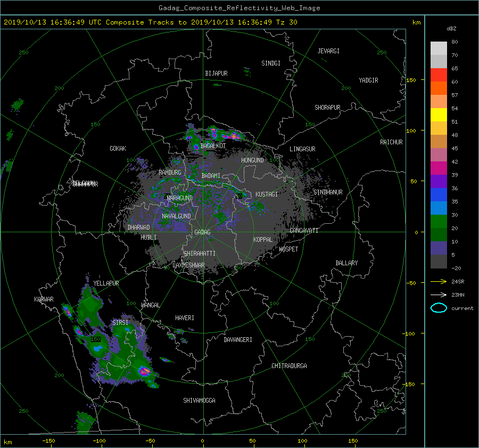Select the bright yellow swatch below 54 dBZ

click(439, 115)
